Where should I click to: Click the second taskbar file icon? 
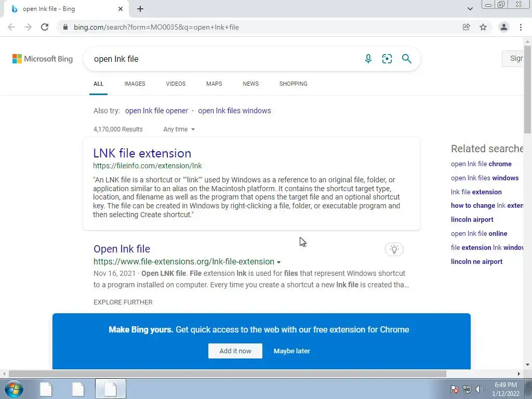click(78, 389)
